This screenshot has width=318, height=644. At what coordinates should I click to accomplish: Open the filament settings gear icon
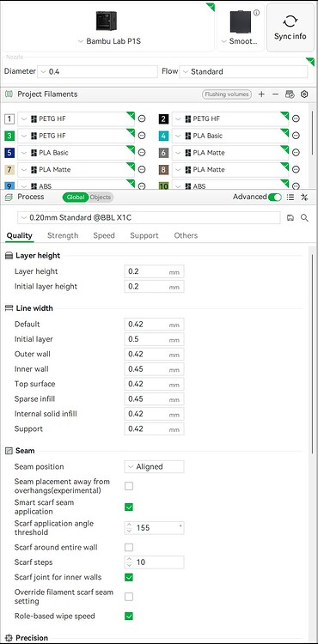[304, 94]
